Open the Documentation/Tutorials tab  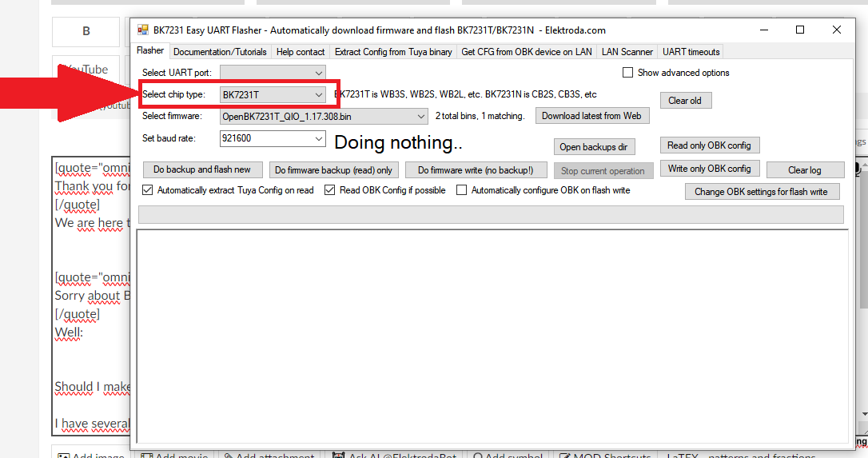pos(220,51)
